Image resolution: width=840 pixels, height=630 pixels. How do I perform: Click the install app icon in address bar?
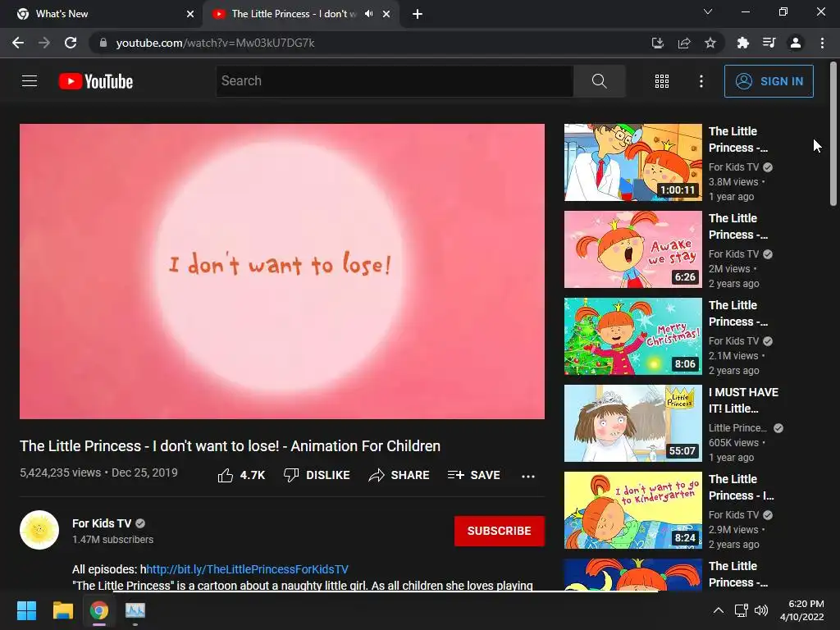658,43
